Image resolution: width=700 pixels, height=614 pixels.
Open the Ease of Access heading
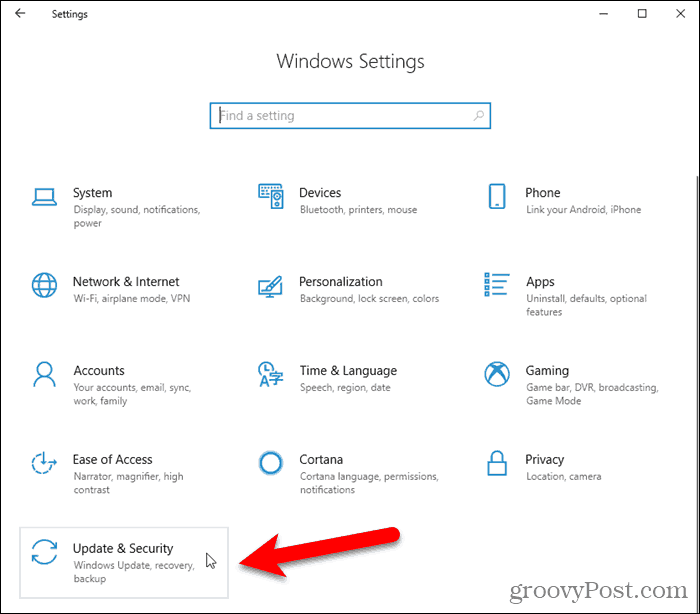pyautogui.click(x=112, y=459)
